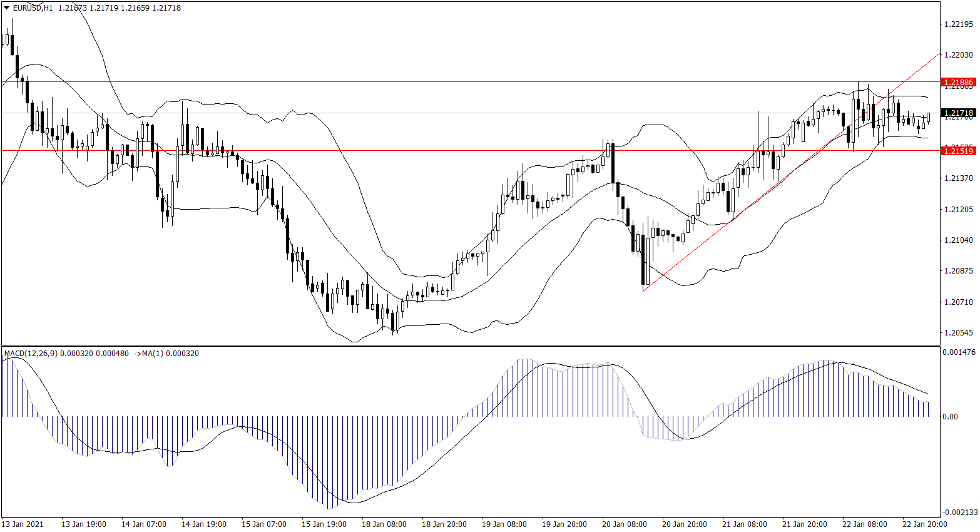Click the 0.001476 MACD scale value

click(x=958, y=352)
